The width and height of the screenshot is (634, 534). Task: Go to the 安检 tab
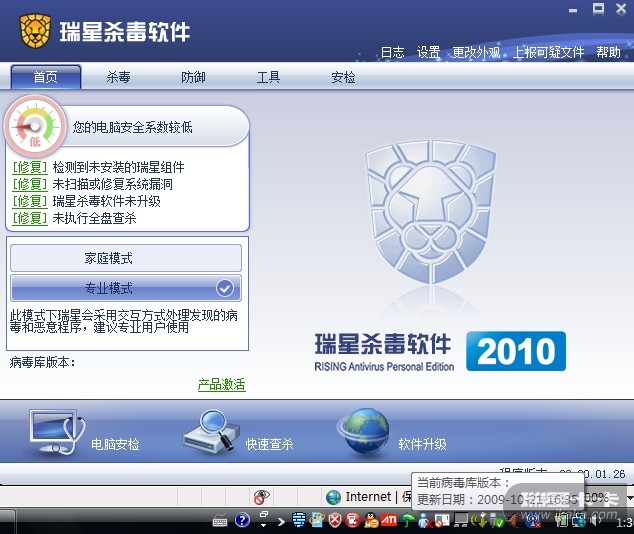click(343, 77)
